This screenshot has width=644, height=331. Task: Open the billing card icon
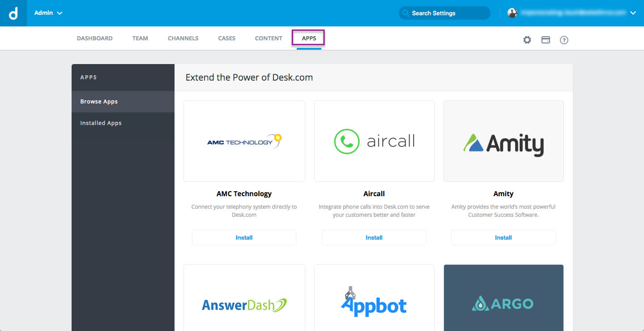(x=546, y=40)
